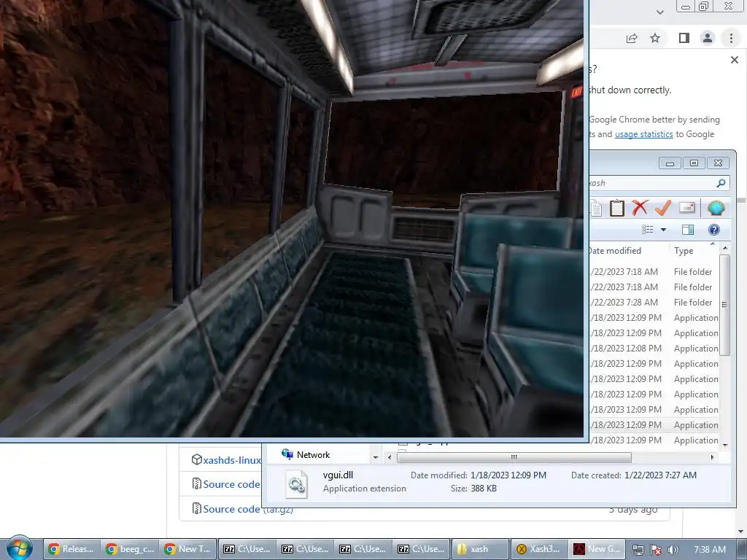Open the Windows Start menu orb

20,548
